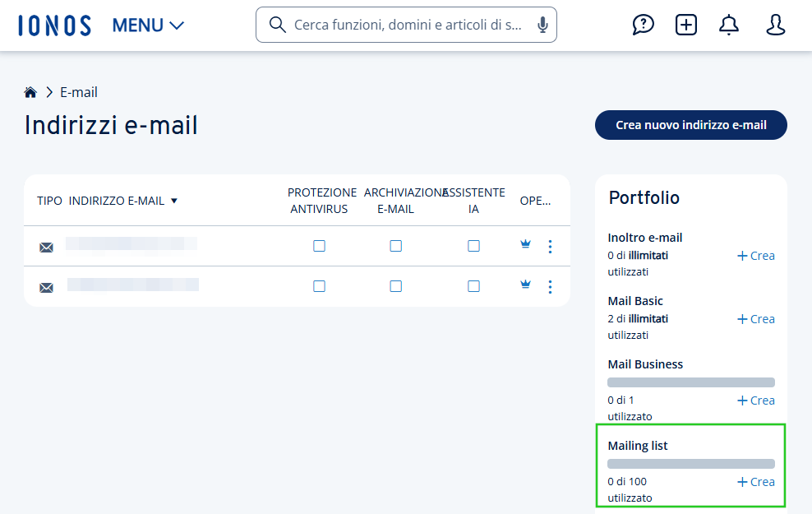This screenshot has width=812, height=514.
Task: Enable Protezione Antivirus for the first email address
Action: [x=319, y=245]
